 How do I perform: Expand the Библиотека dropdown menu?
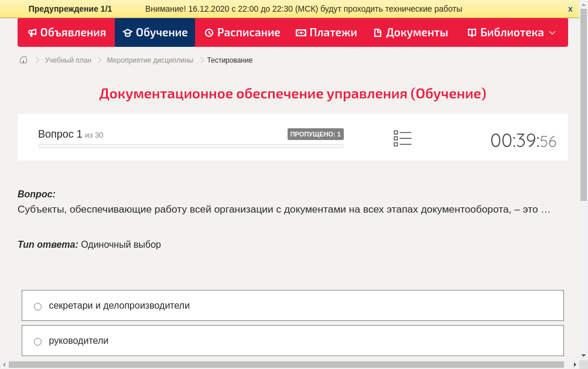point(552,33)
